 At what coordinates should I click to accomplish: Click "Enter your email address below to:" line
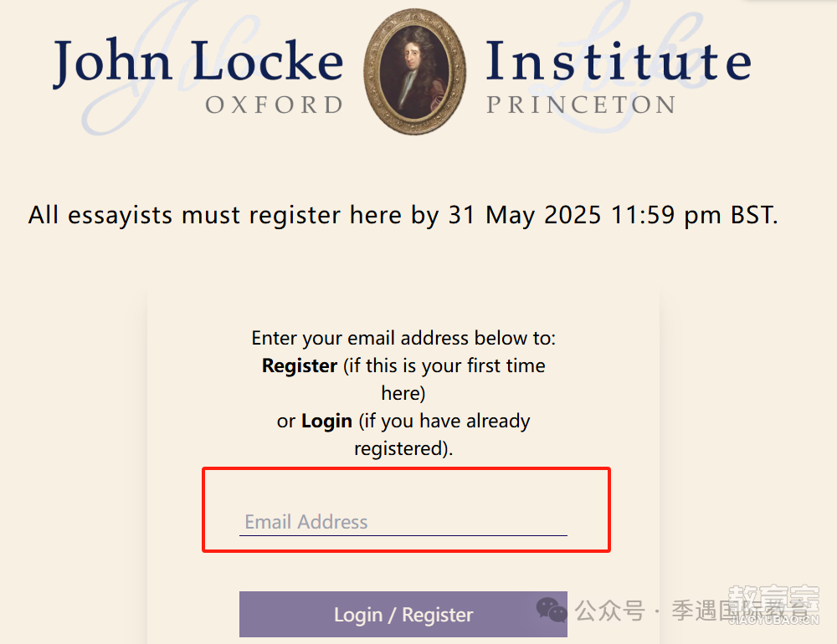point(403,338)
